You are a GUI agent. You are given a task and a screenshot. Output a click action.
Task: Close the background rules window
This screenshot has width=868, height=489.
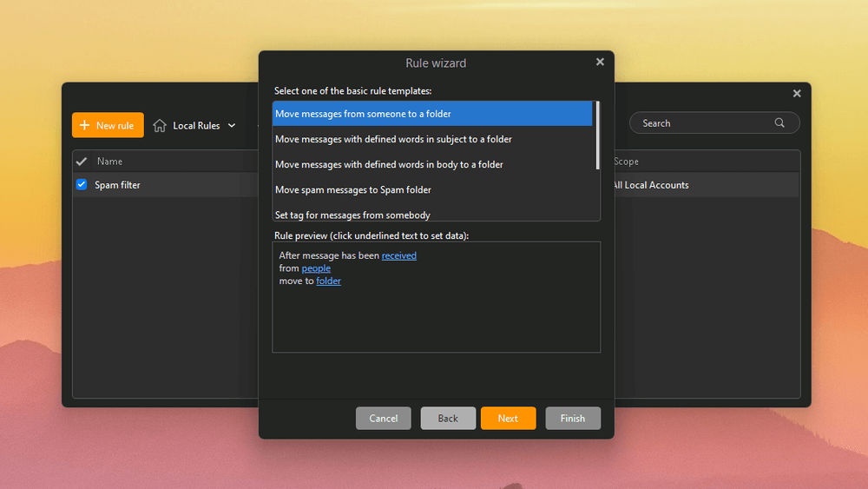coord(797,94)
